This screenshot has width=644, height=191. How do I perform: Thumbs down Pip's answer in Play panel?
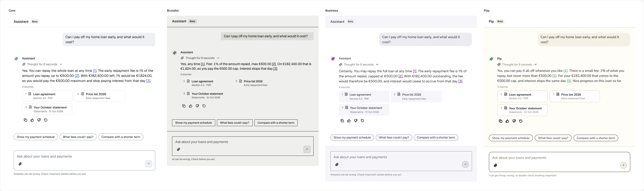[x=514, y=121]
